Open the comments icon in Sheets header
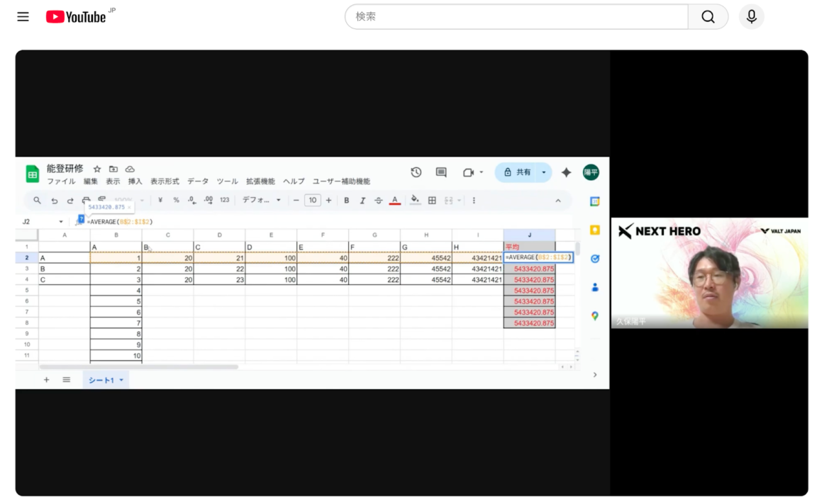This screenshot has height=504, width=817. [x=441, y=172]
